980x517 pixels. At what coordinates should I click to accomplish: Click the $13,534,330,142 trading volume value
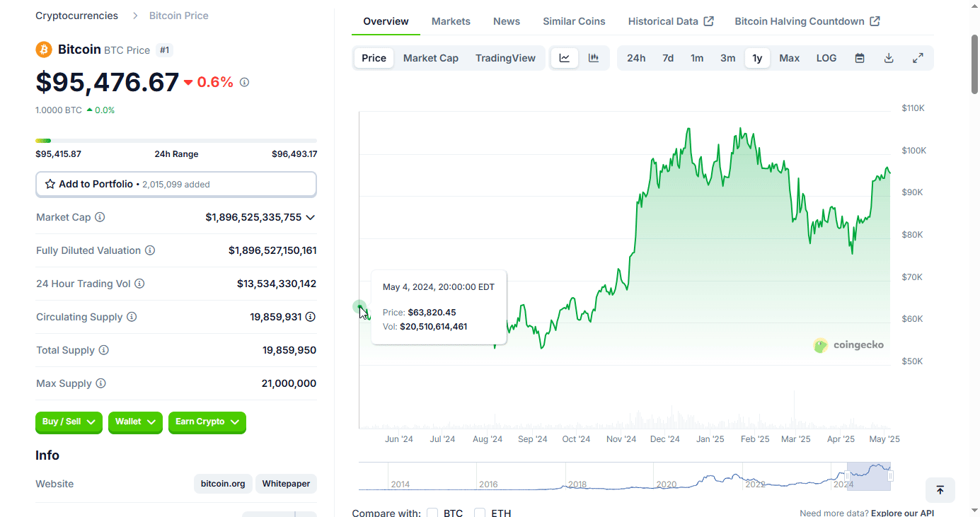click(x=277, y=284)
